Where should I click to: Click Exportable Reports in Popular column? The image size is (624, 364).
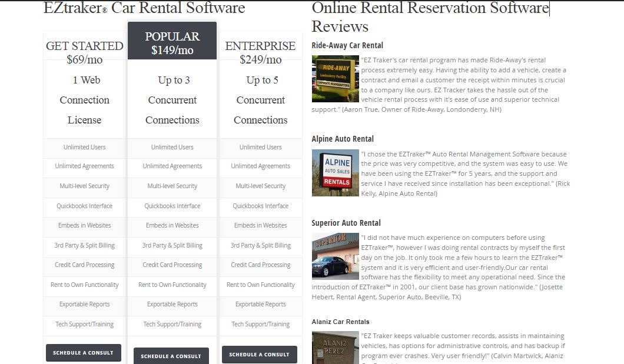(x=172, y=305)
